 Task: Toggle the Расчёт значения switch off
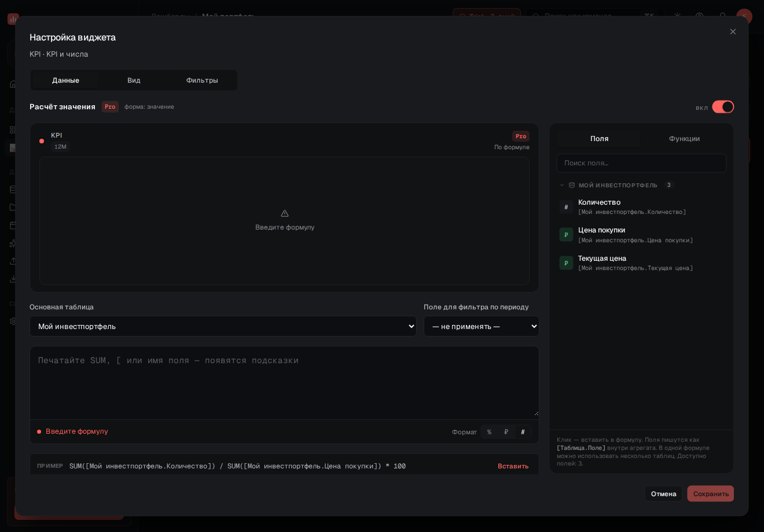pyautogui.click(x=723, y=107)
